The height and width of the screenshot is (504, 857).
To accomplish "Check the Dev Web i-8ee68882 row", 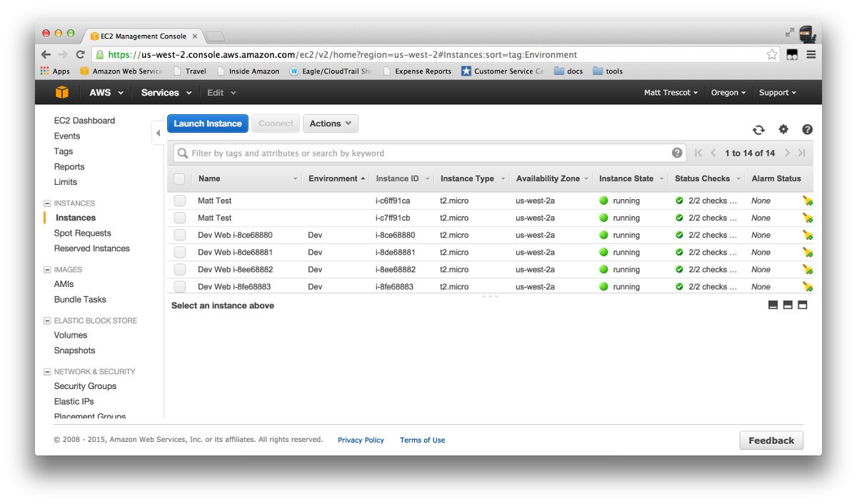I will [x=179, y=269].
